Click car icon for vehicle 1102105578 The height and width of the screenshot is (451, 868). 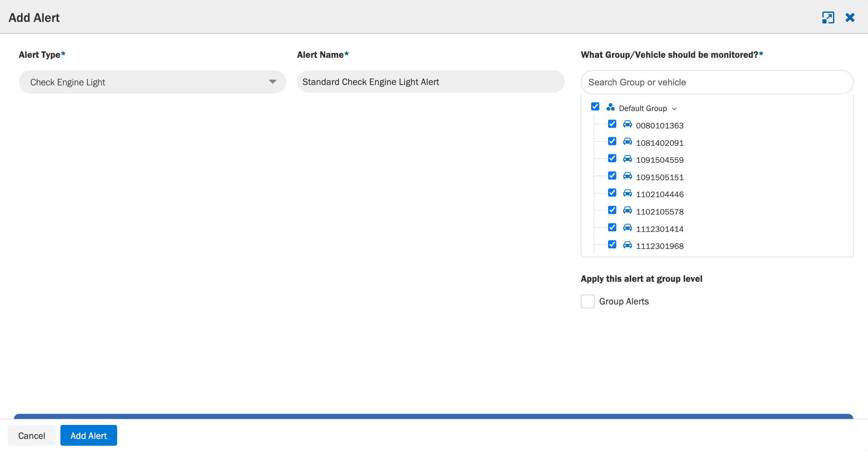[627, 210]
